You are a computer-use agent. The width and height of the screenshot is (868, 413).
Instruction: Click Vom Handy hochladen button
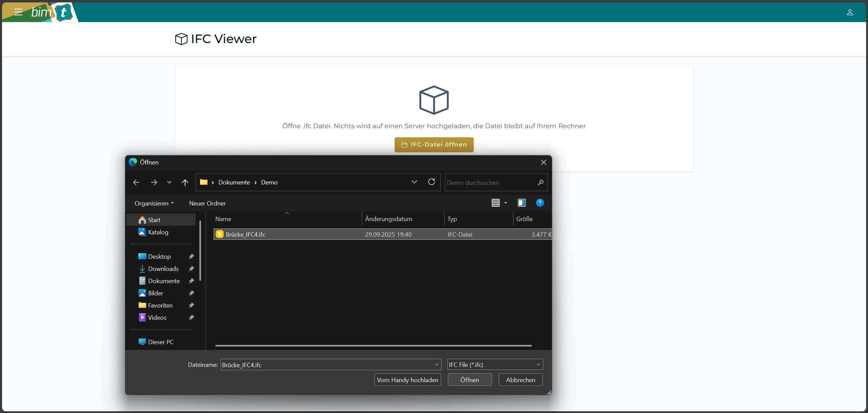tap(407, 380)
